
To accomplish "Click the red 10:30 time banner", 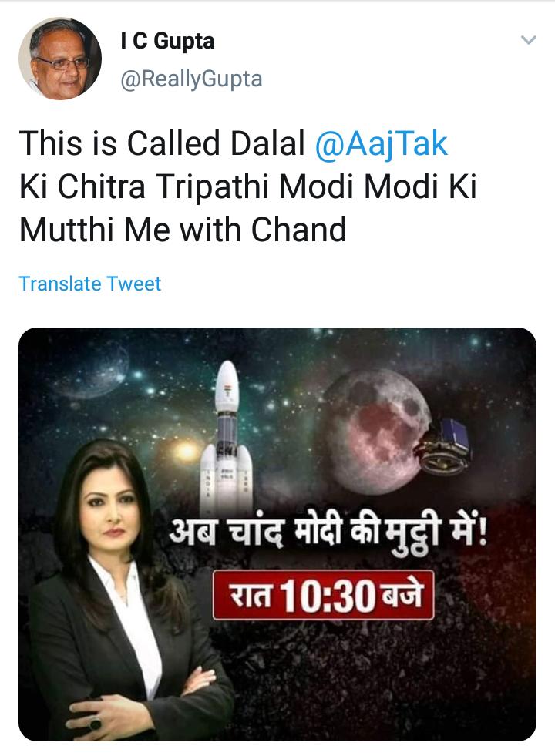I will pyautogui.click(x=324, y=596).
